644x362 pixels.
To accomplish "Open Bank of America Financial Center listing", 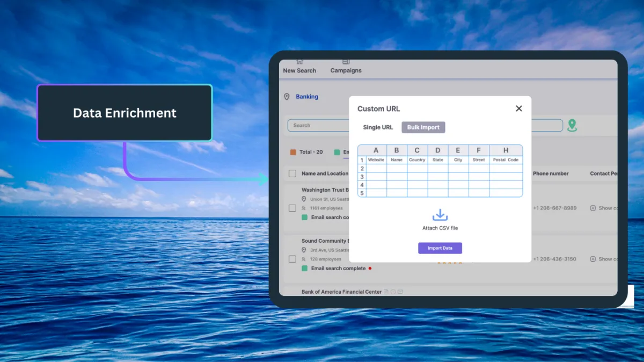I will point(341,292).
